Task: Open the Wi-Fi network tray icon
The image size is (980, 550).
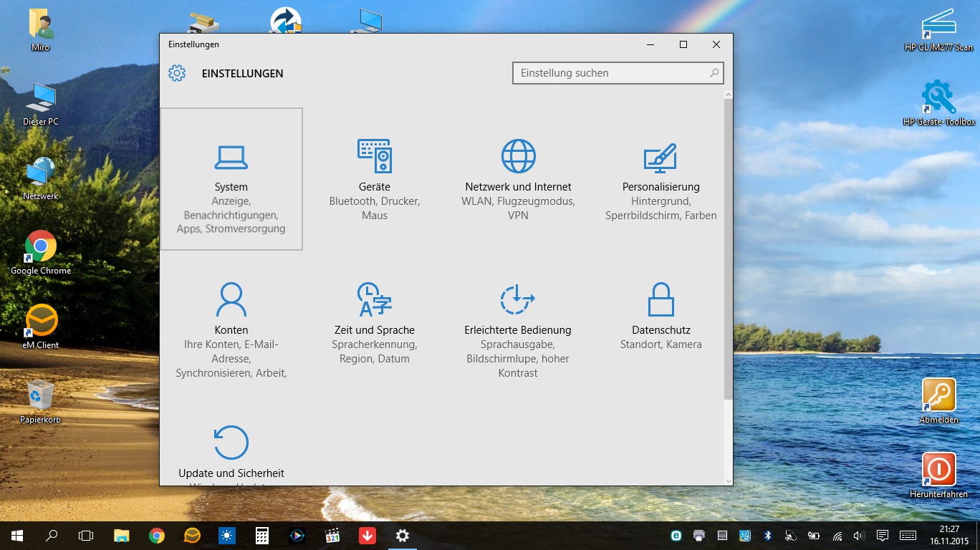Action: (x=837, y=536)
